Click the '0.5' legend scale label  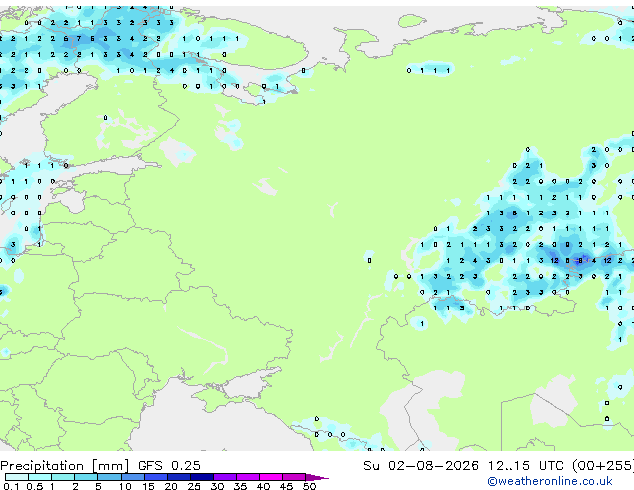pyautogui.click(x=34, y=486)
